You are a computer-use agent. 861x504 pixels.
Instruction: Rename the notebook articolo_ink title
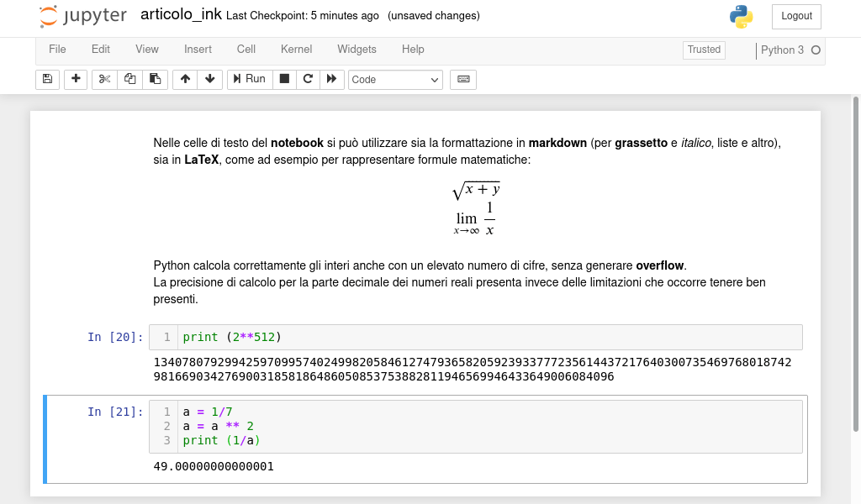click(x=182, y=15)
